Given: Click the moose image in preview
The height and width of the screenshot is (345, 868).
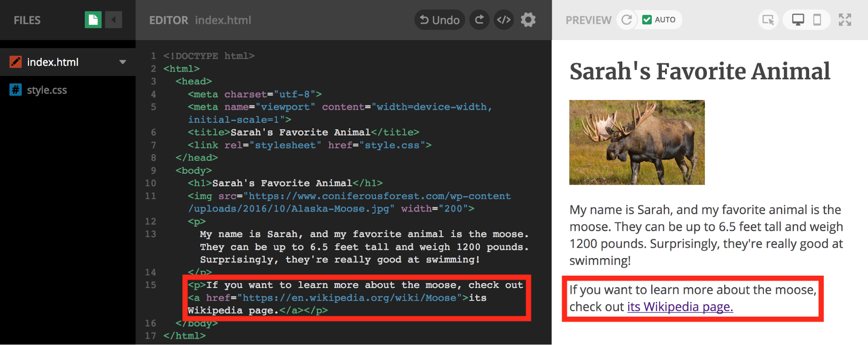Looking at the screenshot, I should [x=637, y=143].
